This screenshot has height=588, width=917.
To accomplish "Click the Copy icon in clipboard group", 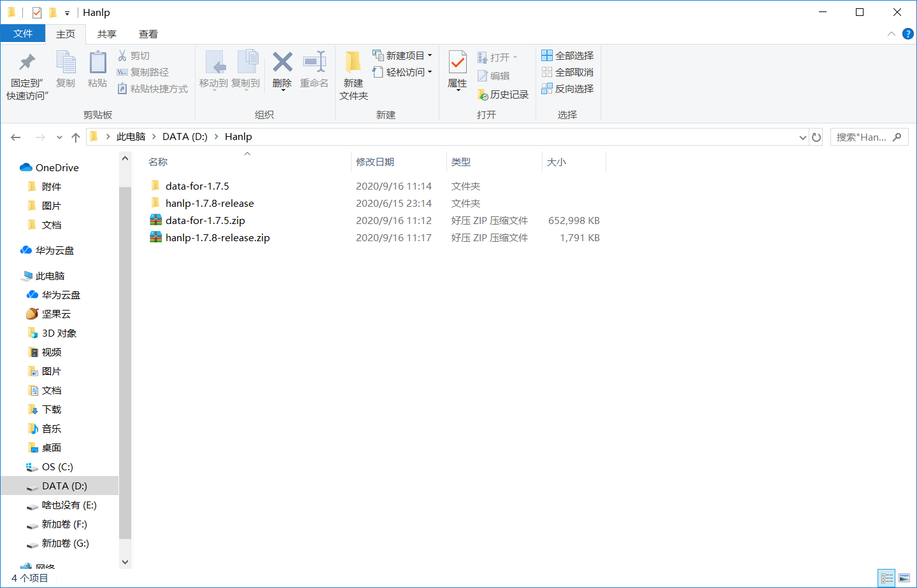I will click(66, 62).
